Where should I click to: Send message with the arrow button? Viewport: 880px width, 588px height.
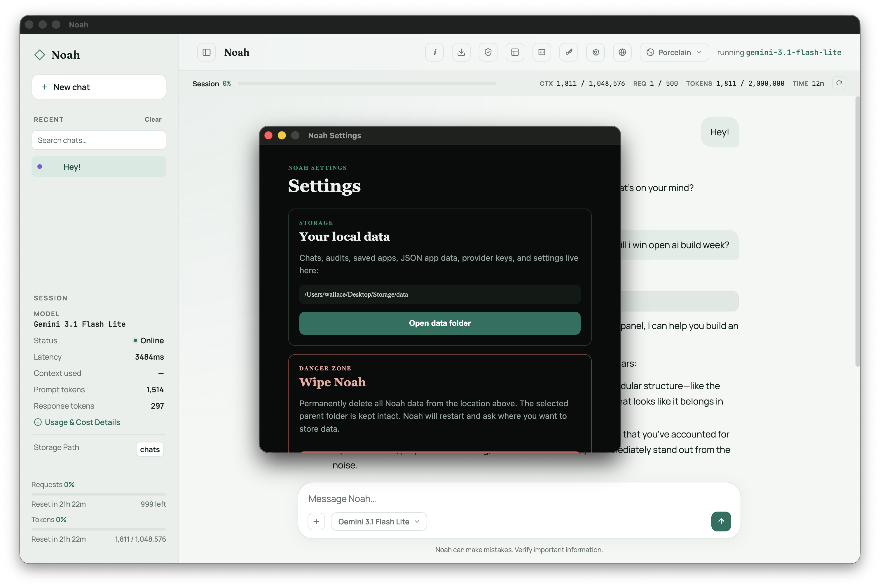(x=721, y=521)
